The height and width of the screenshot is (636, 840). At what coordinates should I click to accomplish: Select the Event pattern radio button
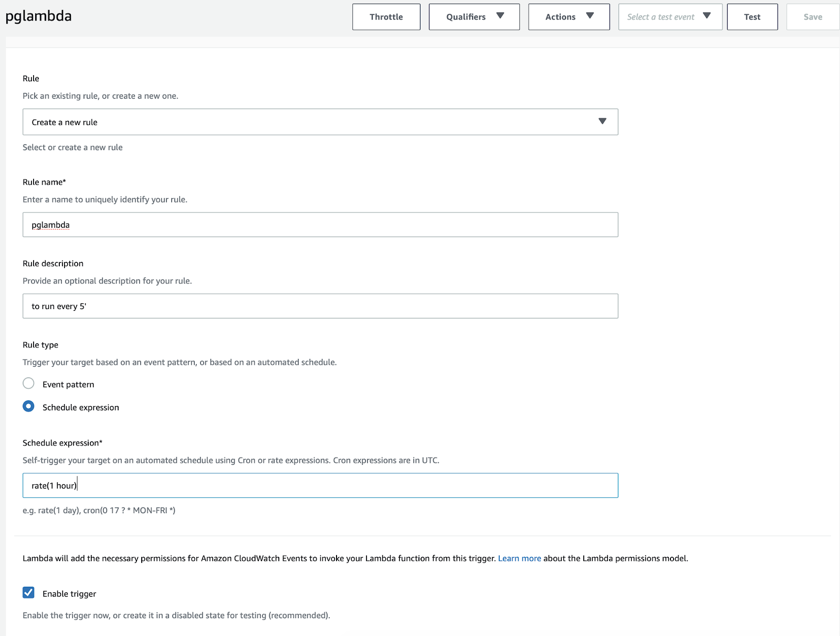[x=28, y=384]
